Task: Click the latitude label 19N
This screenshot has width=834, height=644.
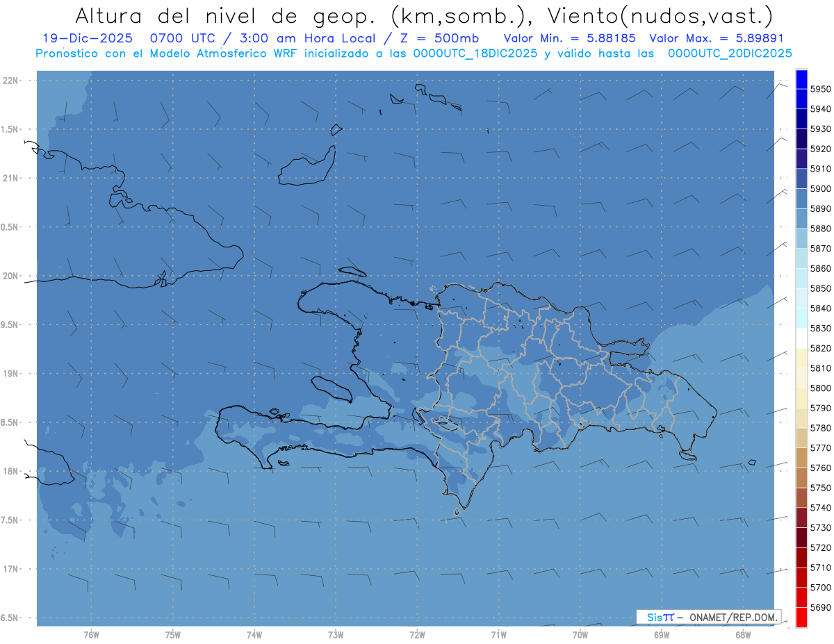Action: tap(10, 374)
